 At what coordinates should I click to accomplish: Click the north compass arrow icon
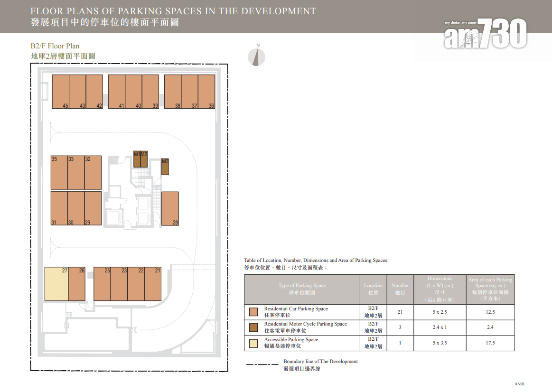[257, 57]
